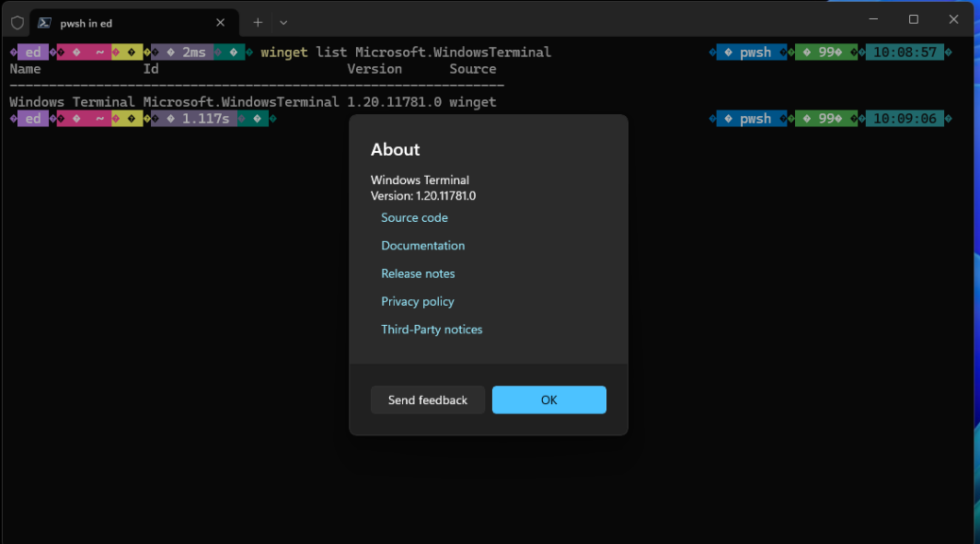Expand the new tab profile dropdown
Image resolution: width=980 pixels, height=544 pixels.
(283, 23)
